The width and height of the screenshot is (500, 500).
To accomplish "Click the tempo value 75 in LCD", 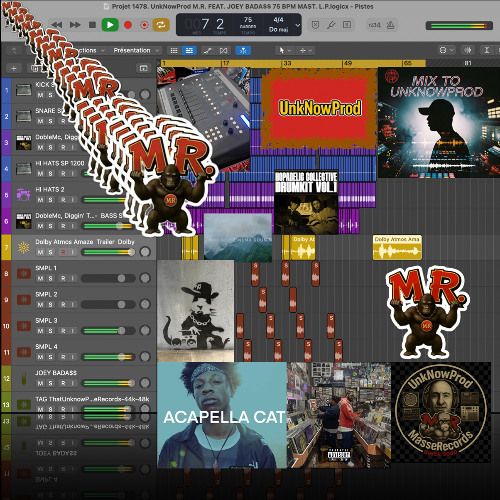I will 248,20.
